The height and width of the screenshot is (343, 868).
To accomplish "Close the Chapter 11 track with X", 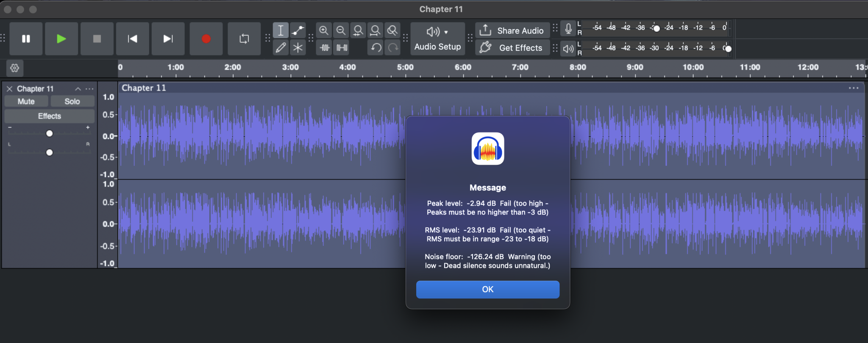I will pyautogui.click(x=9, y=89).
